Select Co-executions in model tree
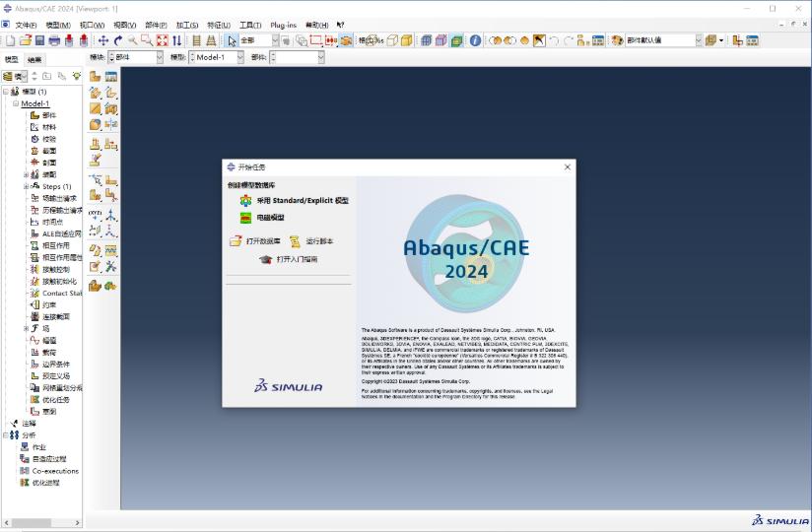 coord(55,471)
